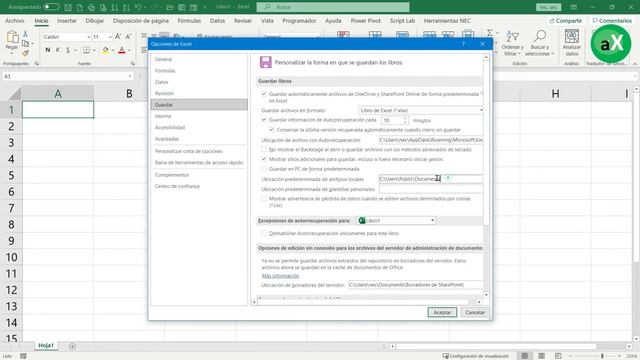640x360 pixels.
Task: Toggle Mostrar advertencia de pérdida de datos checkbox
Action: [x=264, y=199]
